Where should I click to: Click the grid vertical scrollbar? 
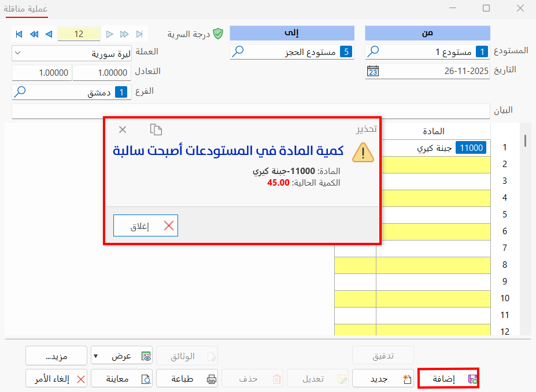click(x=525, y=140)
